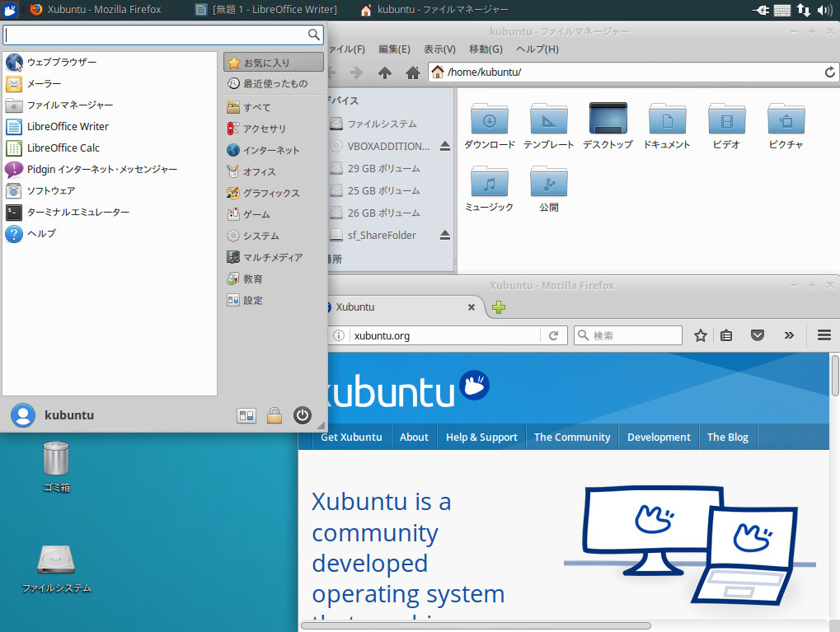
Task: Open the Firefox hamburger menu
Action: (x=824, y=336)
